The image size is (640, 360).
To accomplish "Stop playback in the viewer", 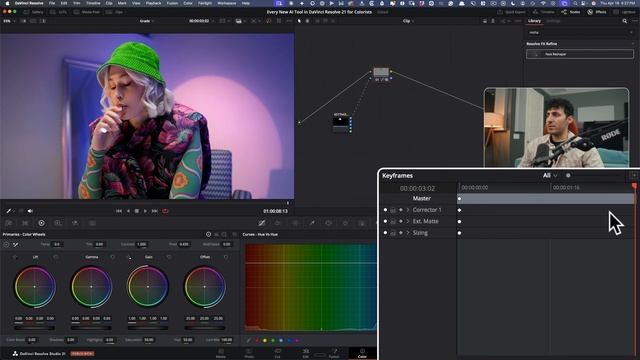I will click(137, 211).
